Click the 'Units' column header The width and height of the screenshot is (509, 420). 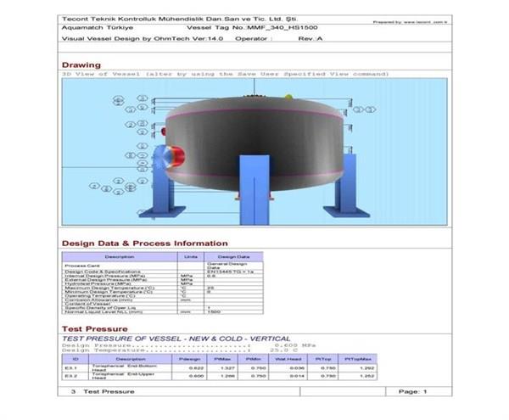pyautogui.click(x=191, y=257)
